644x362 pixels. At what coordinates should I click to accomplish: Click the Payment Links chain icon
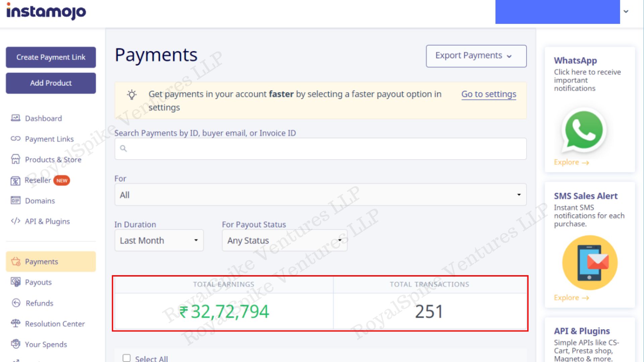click(x=15, y=139)
